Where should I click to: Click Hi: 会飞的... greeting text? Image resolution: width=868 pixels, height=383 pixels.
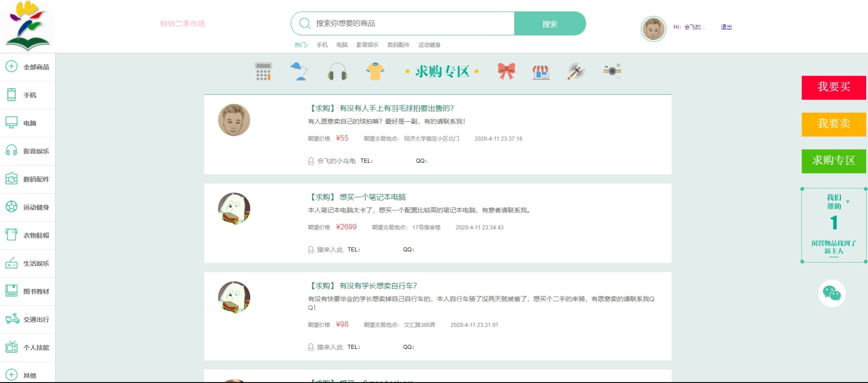point(689,27)
